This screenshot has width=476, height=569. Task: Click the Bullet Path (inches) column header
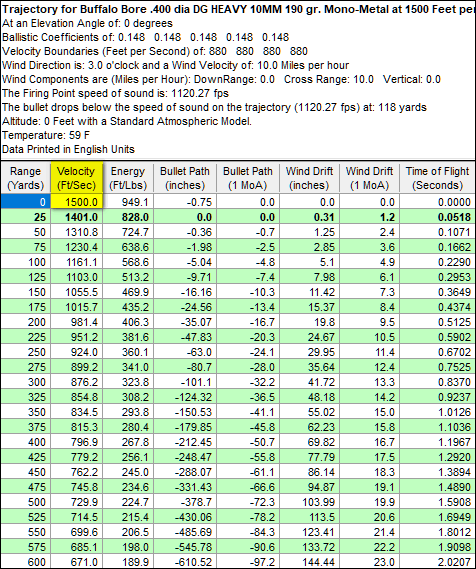pos(185,178)
